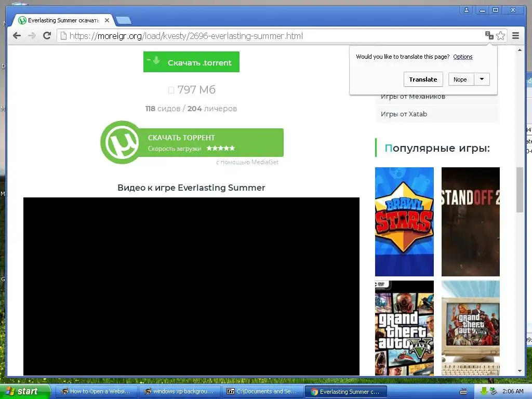Click the browser forward arrow
Viewport: 532px width, 399px height.
32,36
